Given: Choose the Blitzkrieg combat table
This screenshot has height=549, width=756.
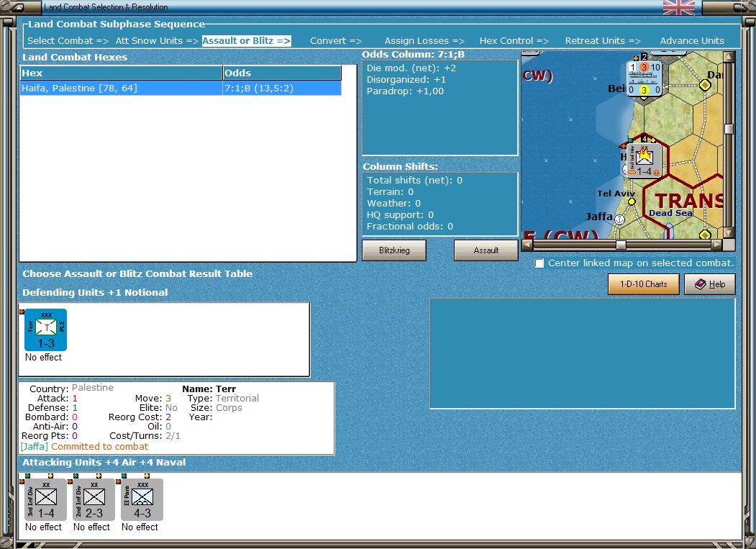Looking at the screenshot, I should coord(394,250).
